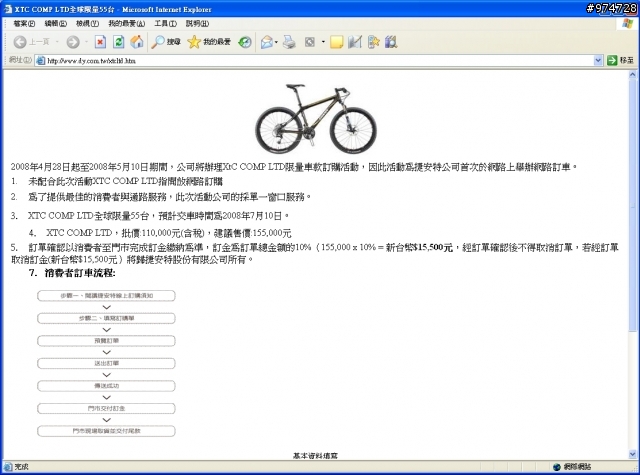Click the Mail envelope icon
The image size is (640, 475).
[267, 42]
